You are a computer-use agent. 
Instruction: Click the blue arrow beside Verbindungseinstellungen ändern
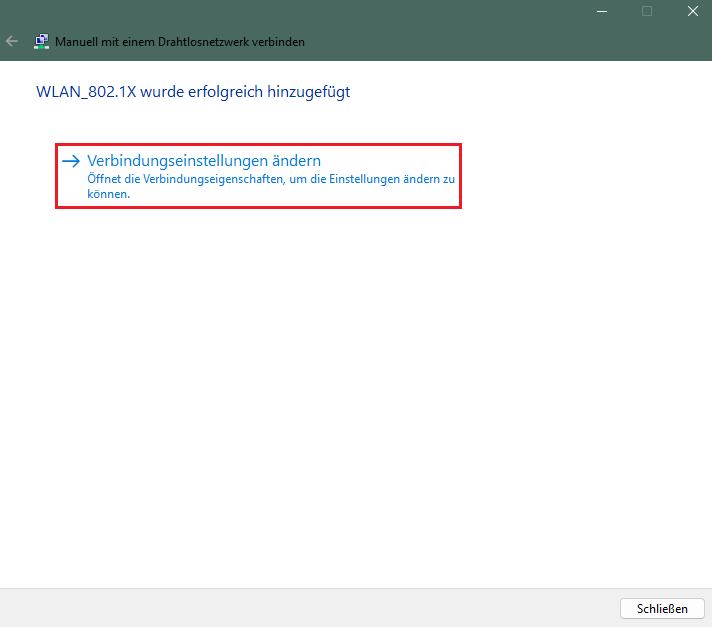71,160
